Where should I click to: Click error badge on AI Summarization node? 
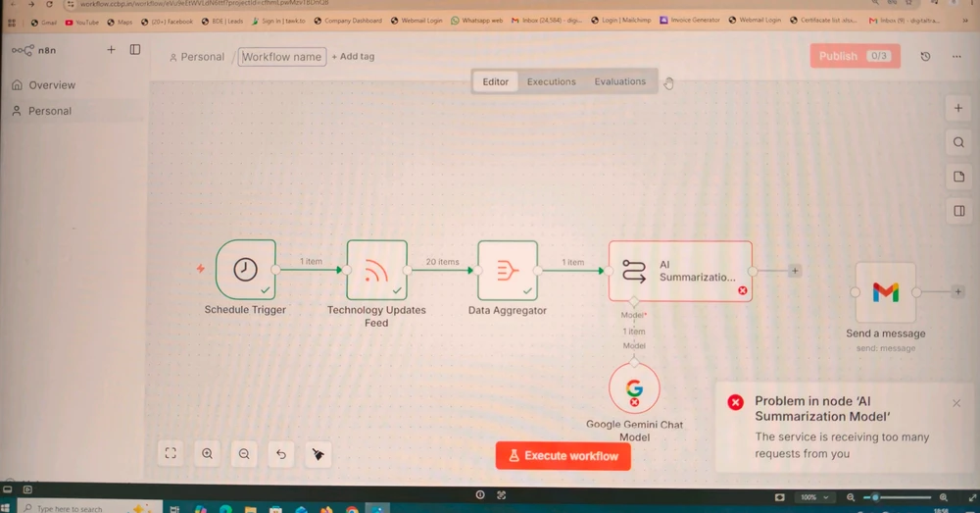pos(742,290)
